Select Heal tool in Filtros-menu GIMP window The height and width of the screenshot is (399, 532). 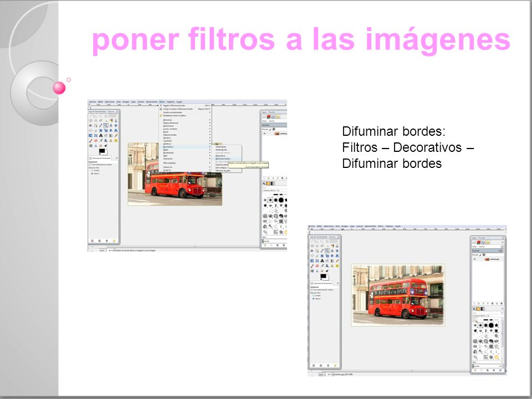116,140
